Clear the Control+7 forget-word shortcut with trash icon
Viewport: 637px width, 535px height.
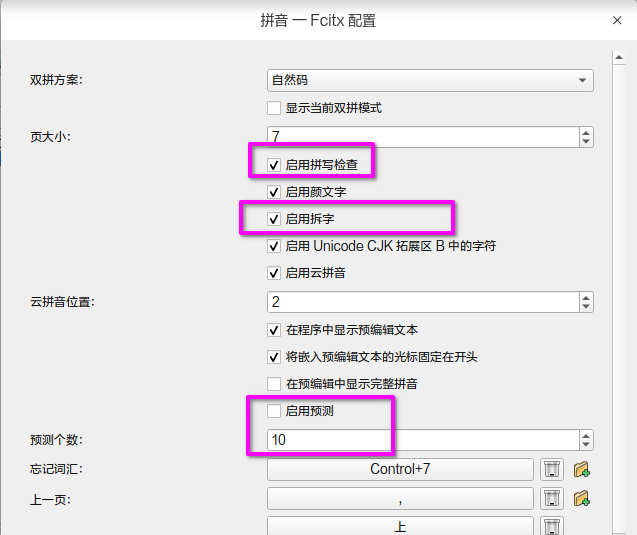(x=550, y=469)
